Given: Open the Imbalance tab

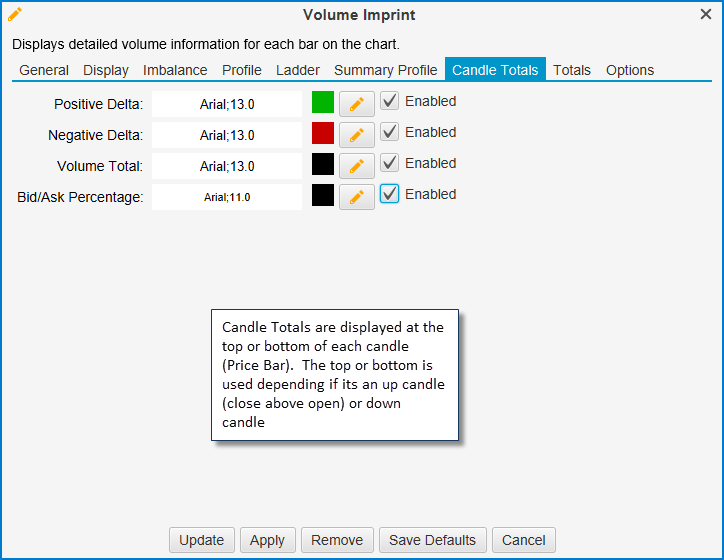Looking at the screenshot, I should (175, 70).
